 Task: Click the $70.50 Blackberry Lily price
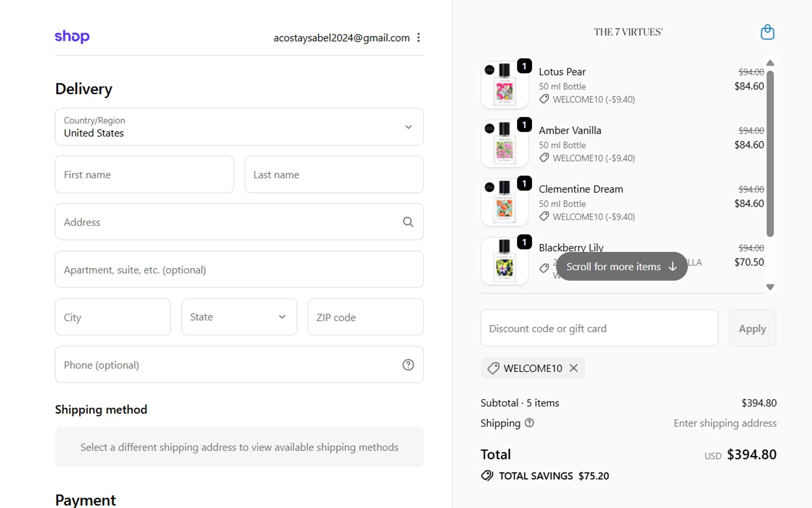pyautogui.click(x=749, y=262)
